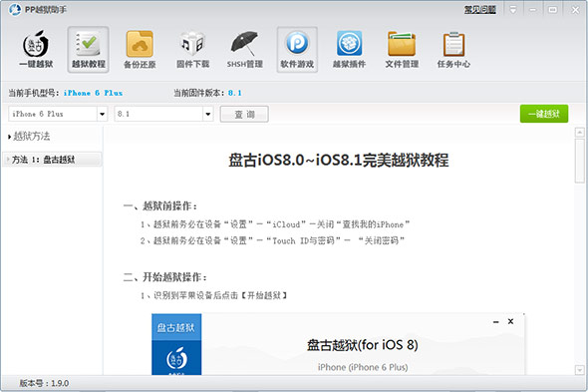Click the heading 二、开始越狱操作
Viewport: 588px width, 392px height.
[165, 277]
